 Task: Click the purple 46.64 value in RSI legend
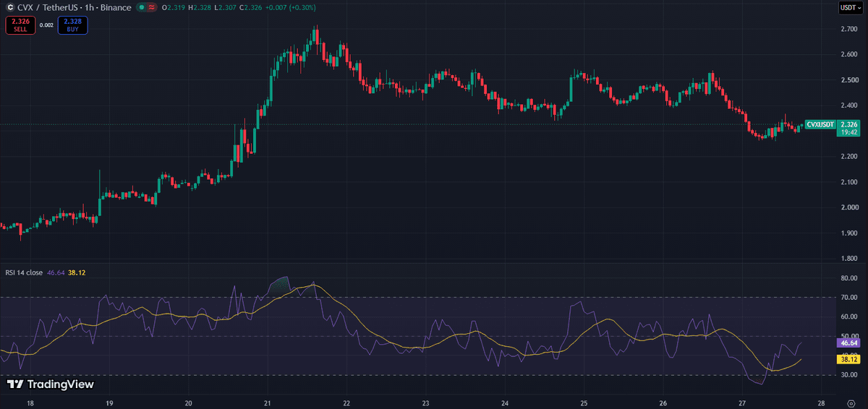click(x=55, y=274)
